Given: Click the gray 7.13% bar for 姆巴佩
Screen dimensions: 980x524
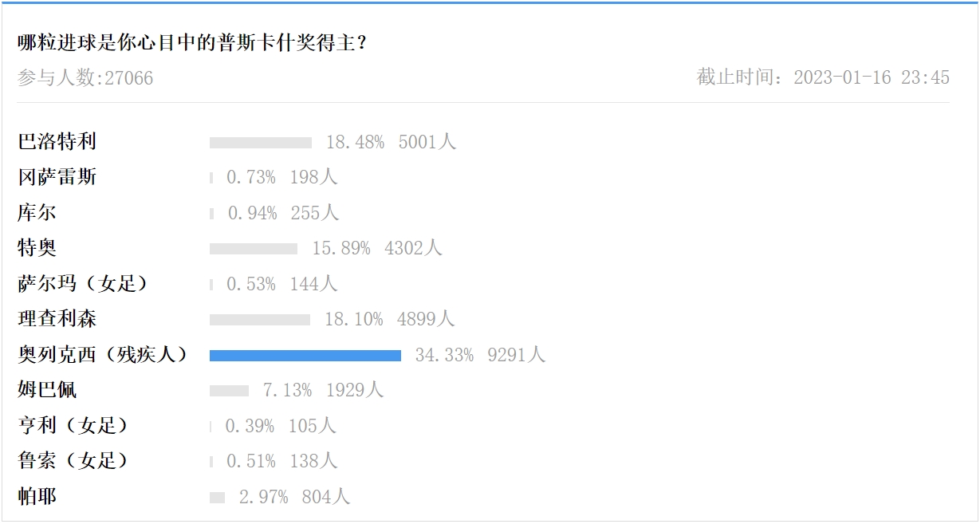Looking at the screenshot, I should 230,391.
